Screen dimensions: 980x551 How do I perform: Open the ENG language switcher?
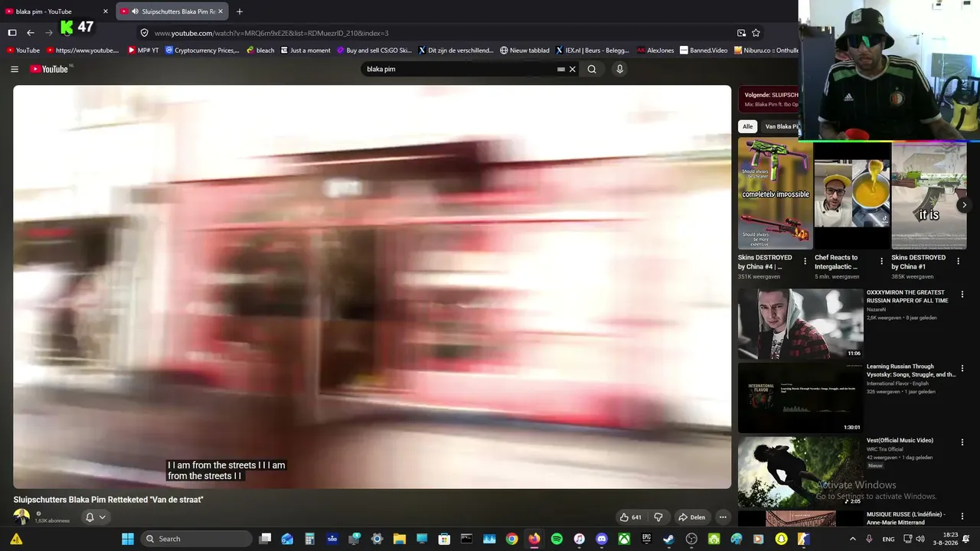point(888,539)
